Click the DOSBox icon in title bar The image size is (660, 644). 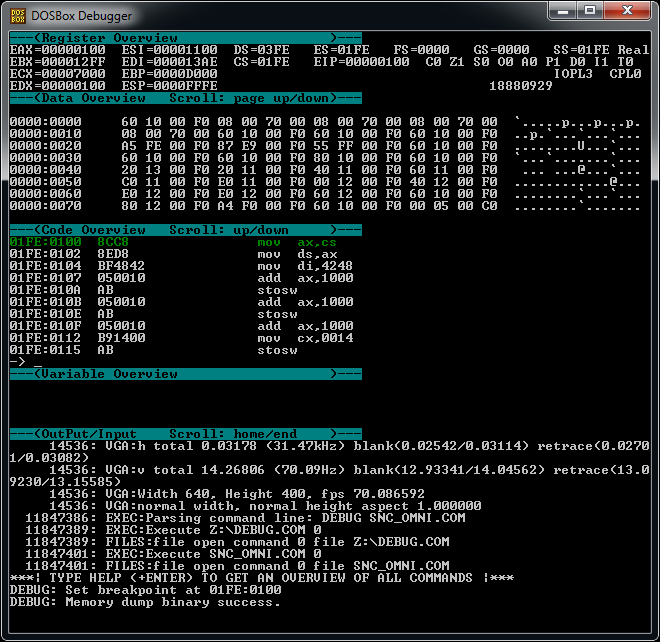[20, 14]
